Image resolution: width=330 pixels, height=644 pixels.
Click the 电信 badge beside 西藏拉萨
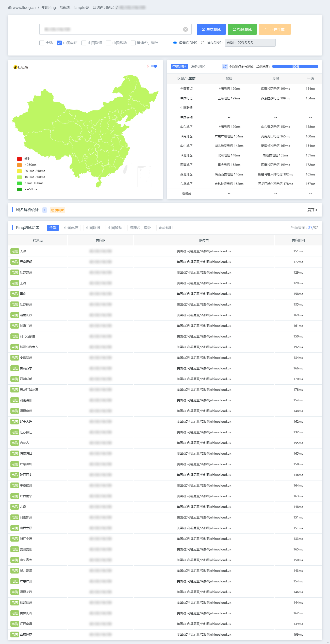[14, 635]
